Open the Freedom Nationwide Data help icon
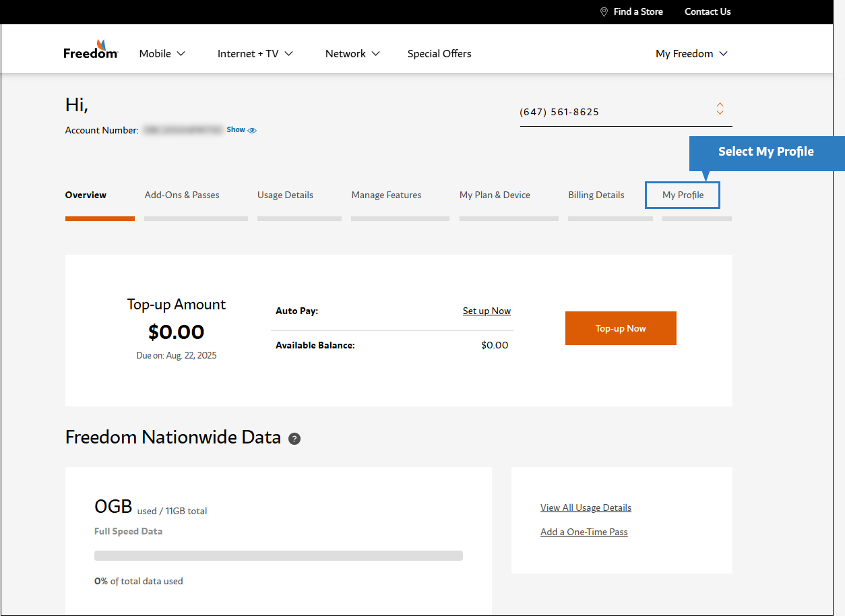The image size is (845, 616). click(294, 439)
